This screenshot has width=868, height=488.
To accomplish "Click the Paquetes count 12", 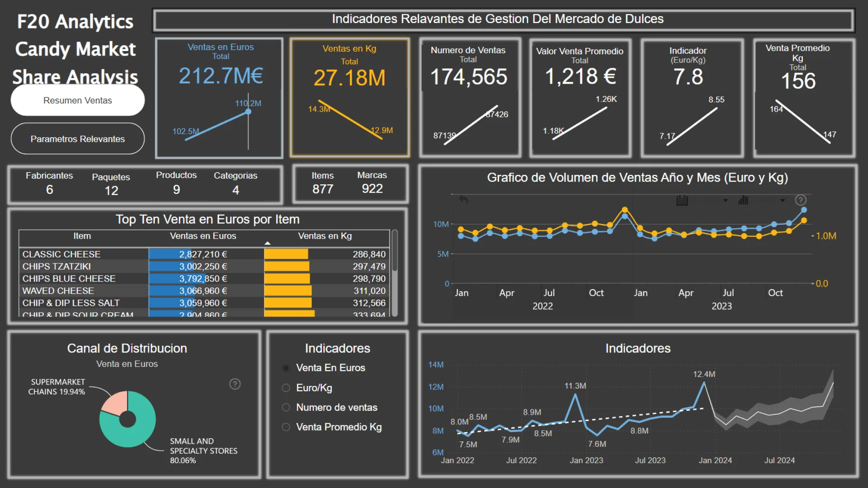I will pyautogui.click(x=111, y=191).
